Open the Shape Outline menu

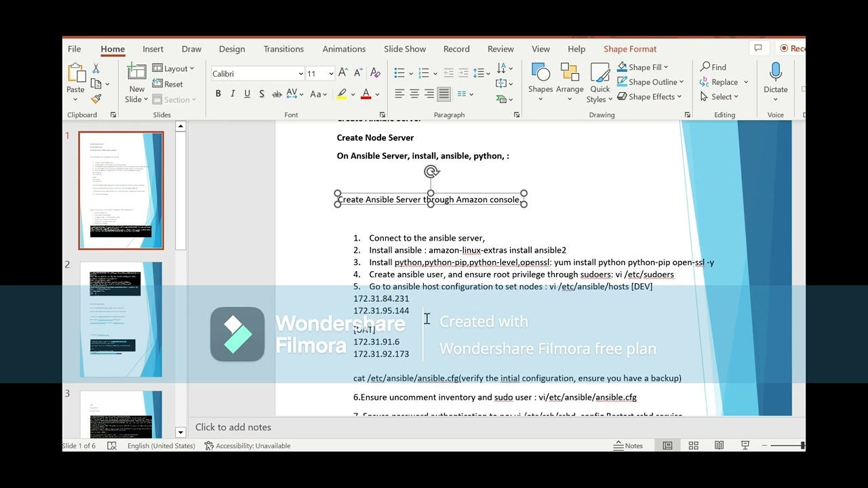[x=650, y=82]
